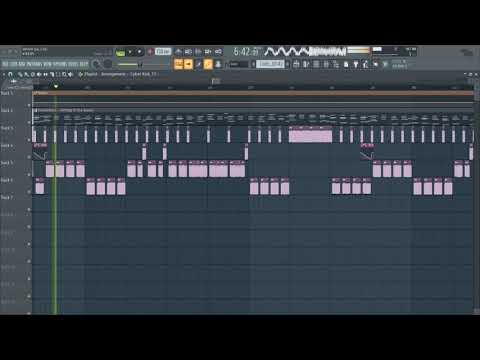Select the Playlist Draw pencil tool
Viewport: 480px width, 360px height.
(21, 74)
